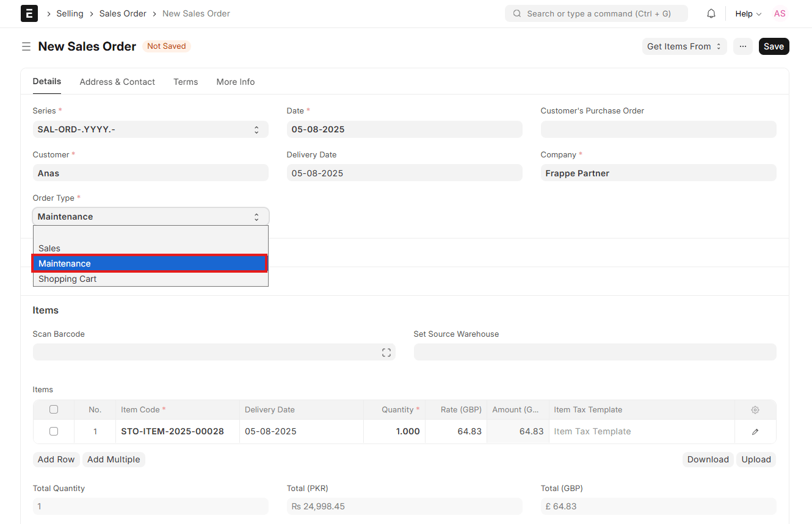Image resolution: width=812 pixels, height=524 pixels.
Task: Open the AS user avatar menu
Action: coord(780,13)
